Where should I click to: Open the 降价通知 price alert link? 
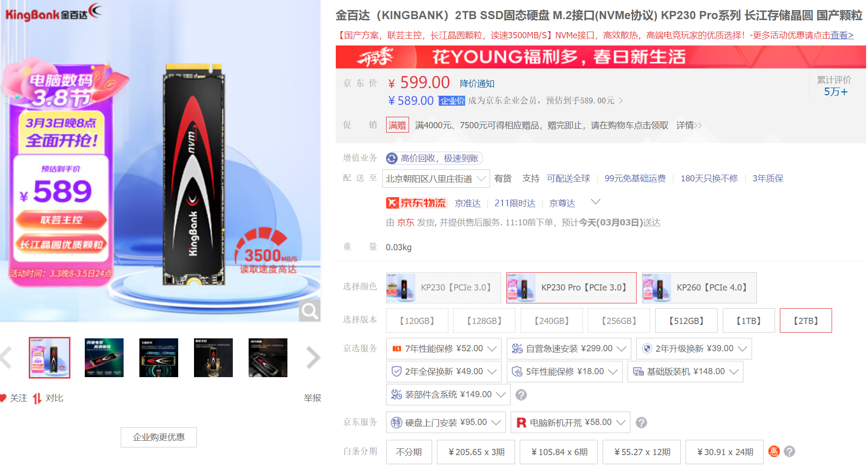point(477,84)
